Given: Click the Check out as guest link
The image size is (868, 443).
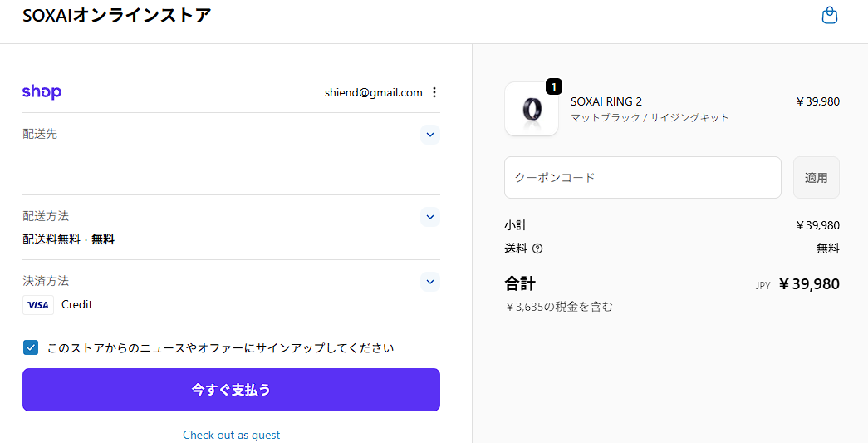Looking at the screenshot, I should click(x=232, y=436).
